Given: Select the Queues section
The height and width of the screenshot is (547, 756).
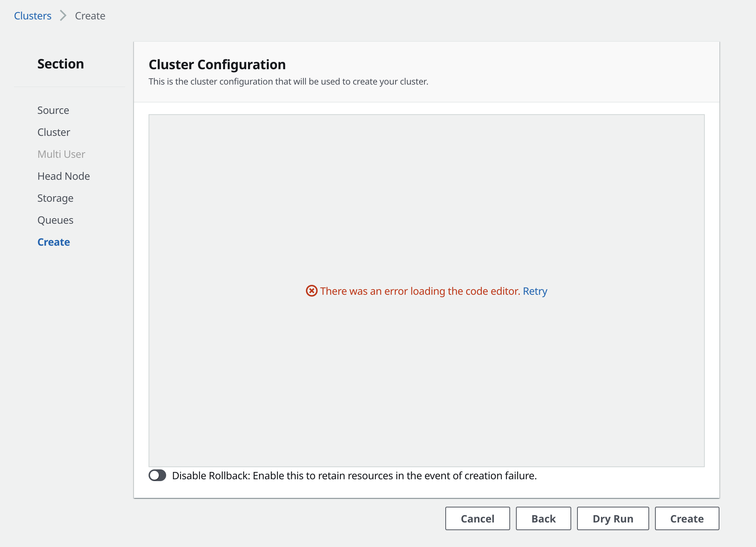Looking at the screenshot, I should pyautogui.click(x=55, y=220).
